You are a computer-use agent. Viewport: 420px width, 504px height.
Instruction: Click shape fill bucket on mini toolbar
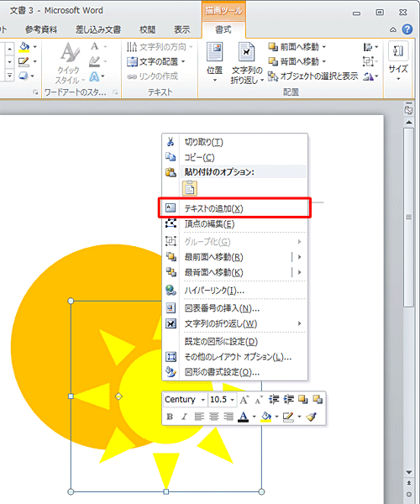coord(265,417)
